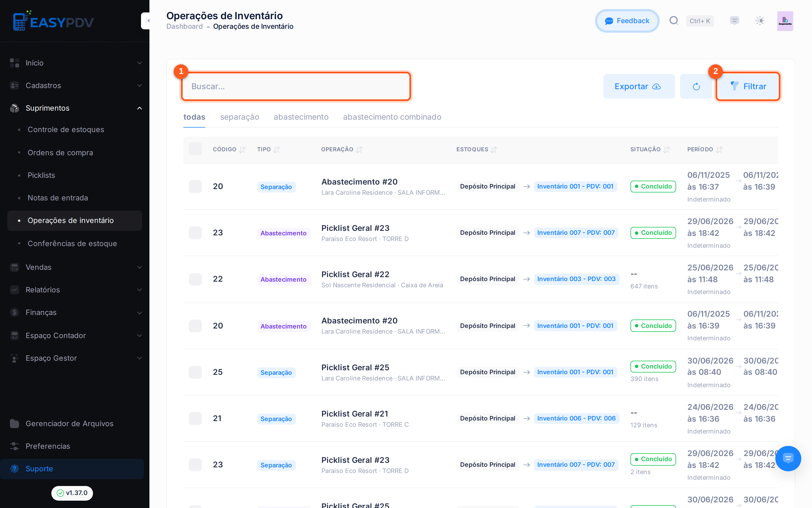Select the todas tab
Image resolution: width=812 pixels, height=508 pixels.
(x=194, y=117)
